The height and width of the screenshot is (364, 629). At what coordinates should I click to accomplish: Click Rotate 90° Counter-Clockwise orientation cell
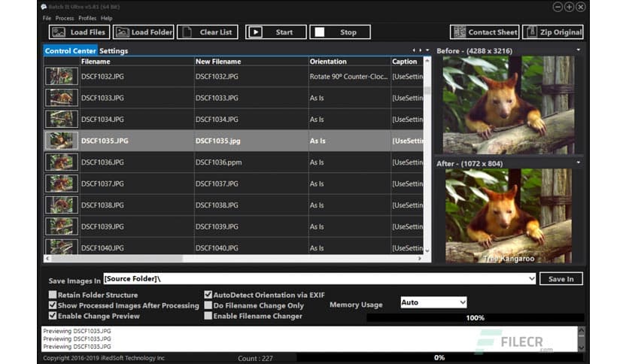[349, 77]
